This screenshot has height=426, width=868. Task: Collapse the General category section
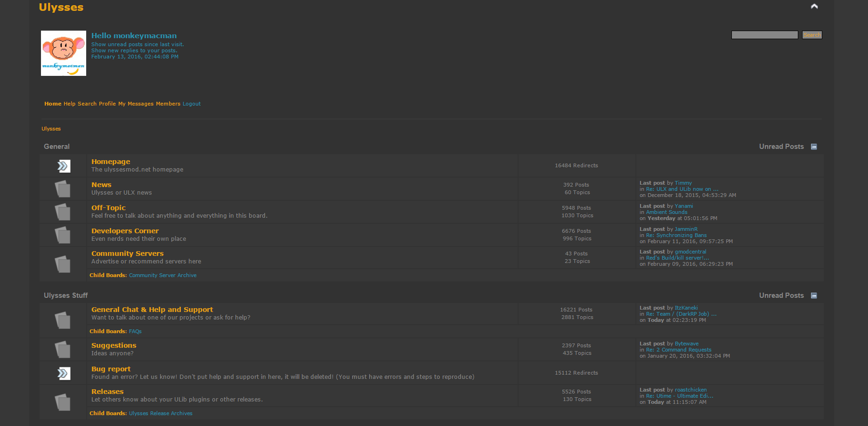click(x=814, y=147)
